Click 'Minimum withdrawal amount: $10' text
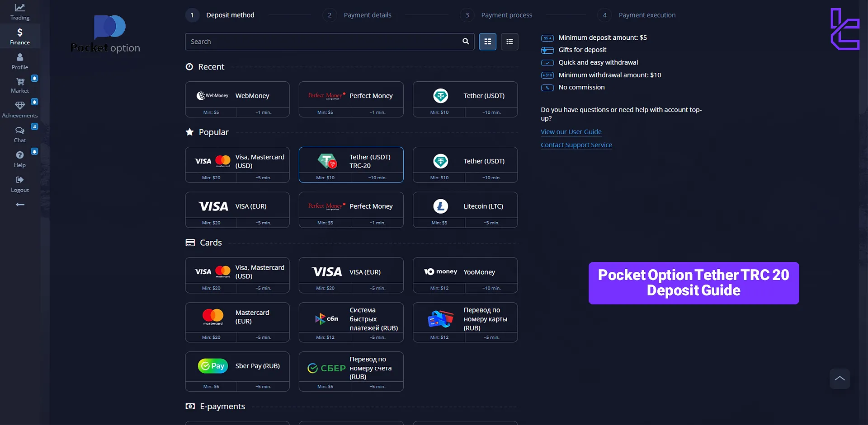 (610, 75)
